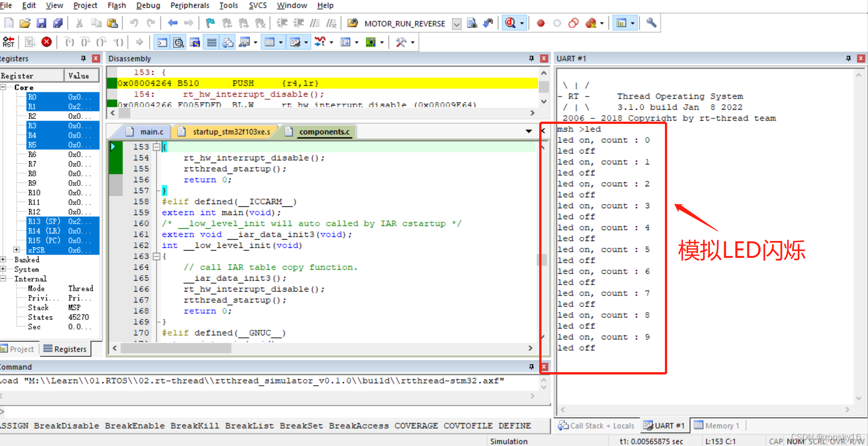Switch to the Memory 1 tab
The image size is (868, 446).
coord(717,425)
